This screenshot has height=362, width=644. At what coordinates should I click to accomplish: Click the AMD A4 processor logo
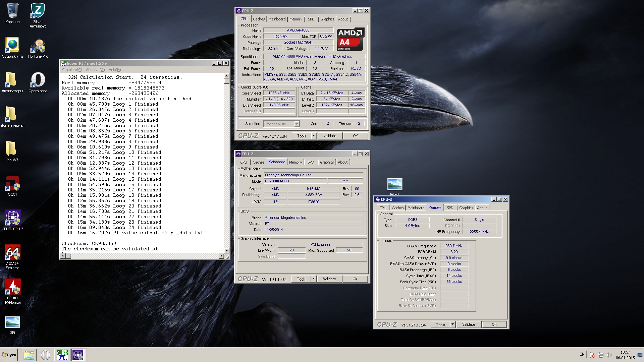(350, 39)
